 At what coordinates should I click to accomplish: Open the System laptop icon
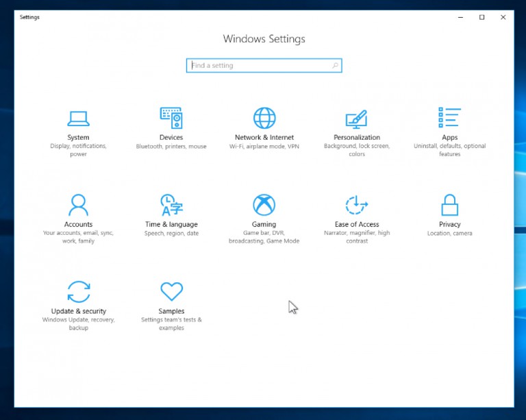78,119
